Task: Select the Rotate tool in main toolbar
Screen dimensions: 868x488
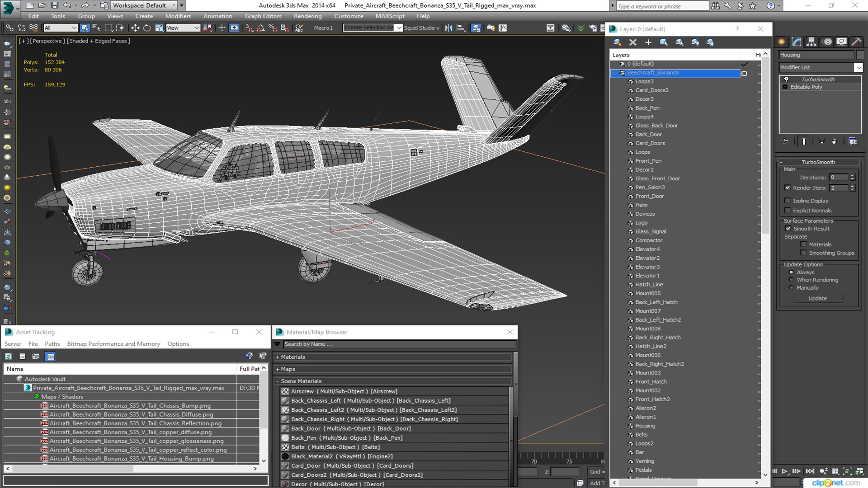Action: [147, 28]
